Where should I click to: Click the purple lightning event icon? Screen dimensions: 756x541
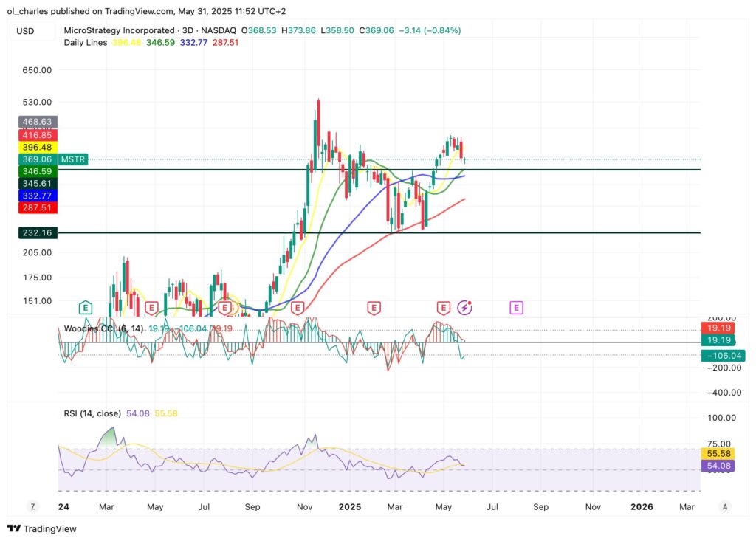pyautogui.click(x=465, y=308)
